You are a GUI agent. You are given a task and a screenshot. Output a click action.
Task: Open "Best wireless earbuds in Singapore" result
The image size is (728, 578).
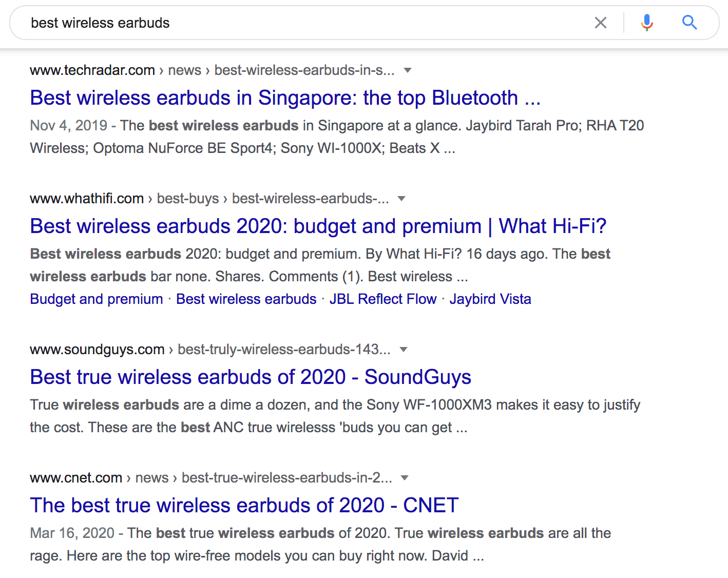(285, 98)
